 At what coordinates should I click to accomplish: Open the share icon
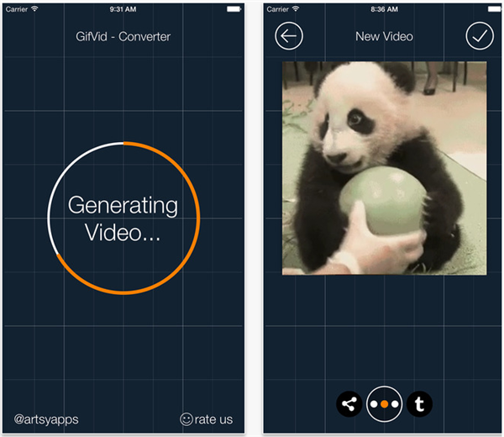click(x=349, y=404)
